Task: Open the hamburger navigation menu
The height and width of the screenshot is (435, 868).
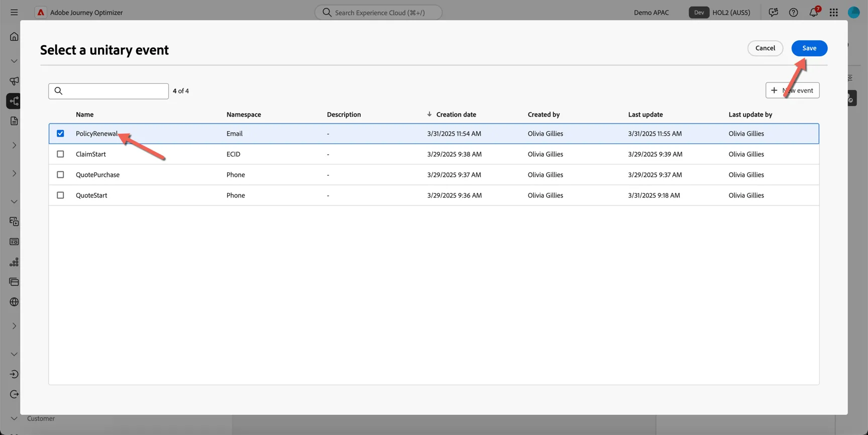Action: 14,12
